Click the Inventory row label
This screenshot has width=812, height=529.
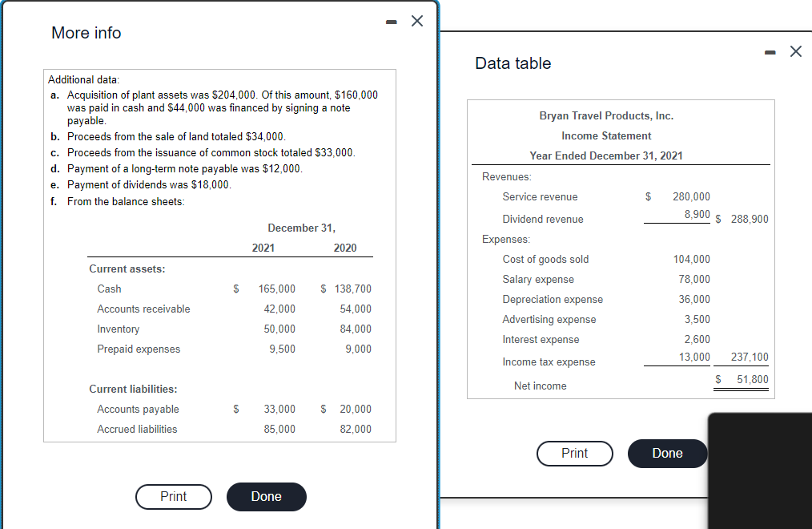pos(118,329)
